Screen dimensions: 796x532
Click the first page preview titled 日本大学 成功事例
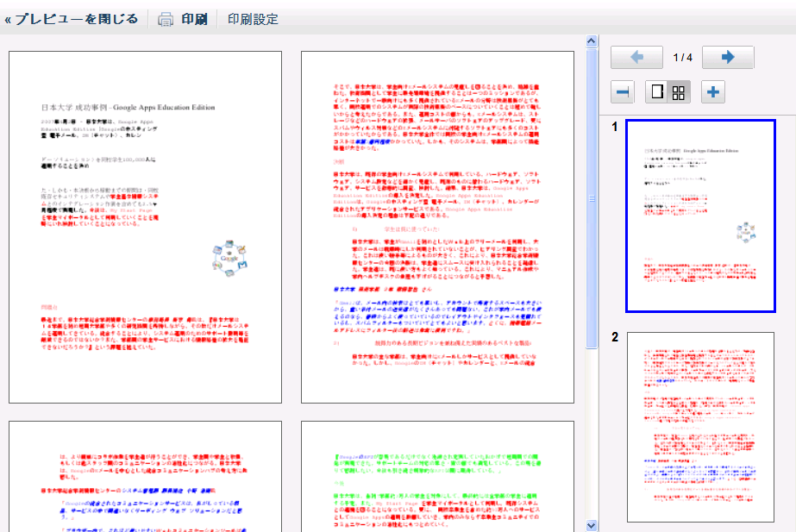pyautogui.click(x=145, y=227)
